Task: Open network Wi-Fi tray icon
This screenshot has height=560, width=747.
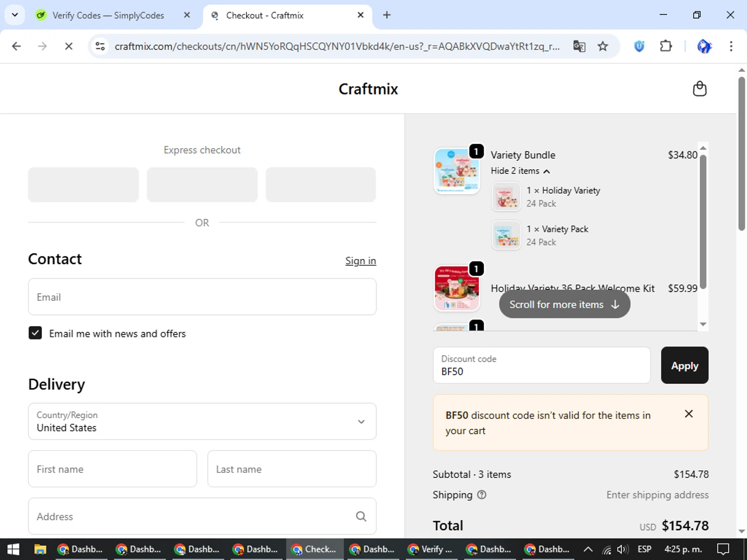Action: [x=607, y=550]
